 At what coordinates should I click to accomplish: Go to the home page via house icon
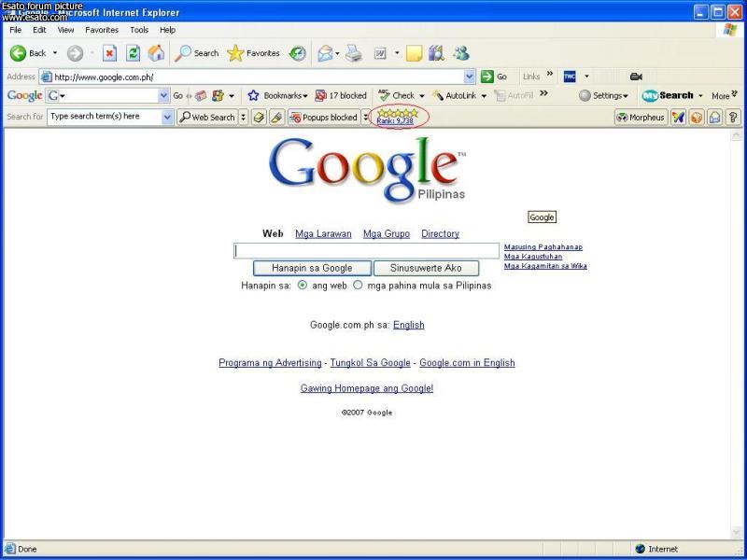pos(156,53)
